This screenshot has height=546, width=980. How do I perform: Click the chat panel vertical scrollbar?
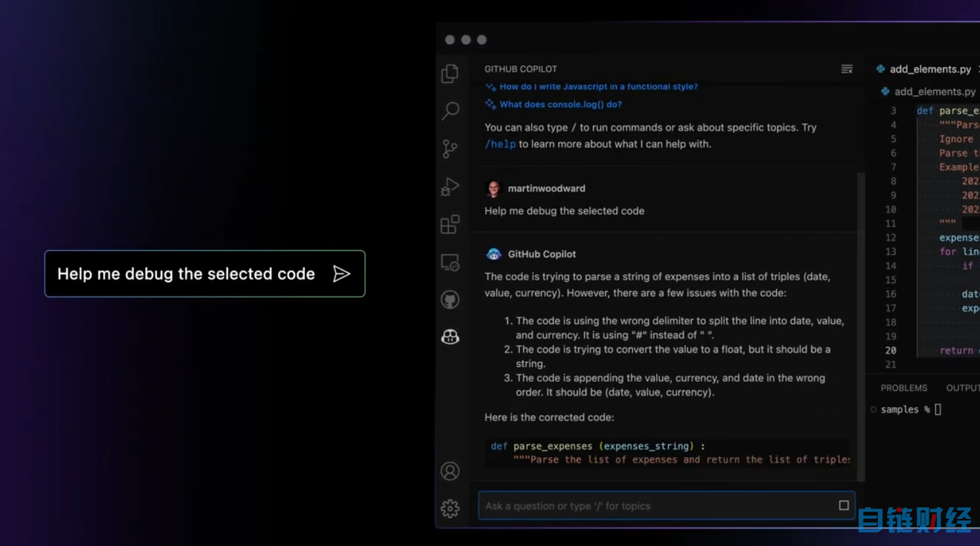861,327
